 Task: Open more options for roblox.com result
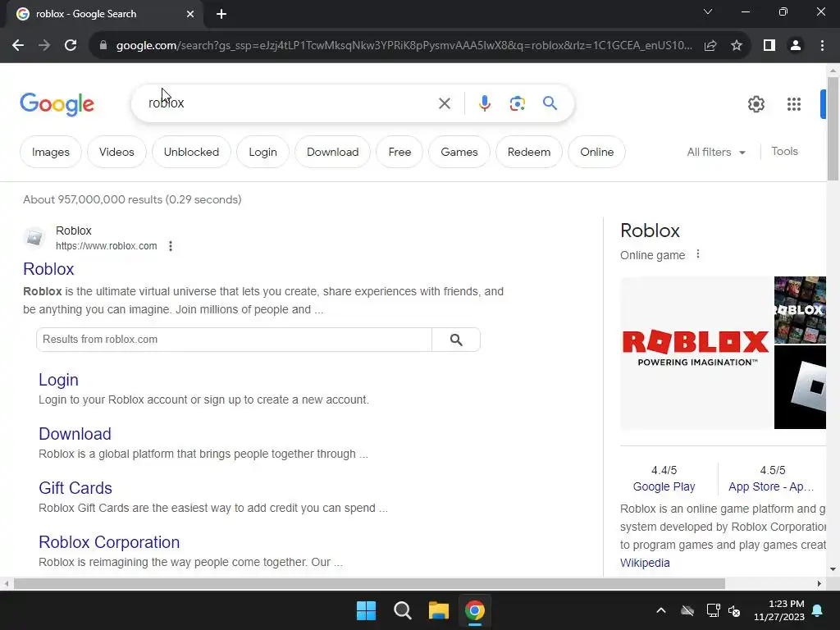pos(171,246)
